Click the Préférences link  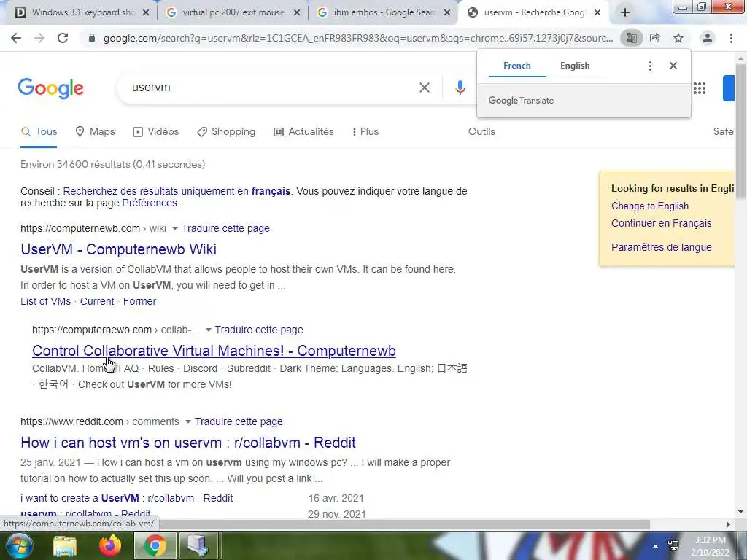[150, 203]
